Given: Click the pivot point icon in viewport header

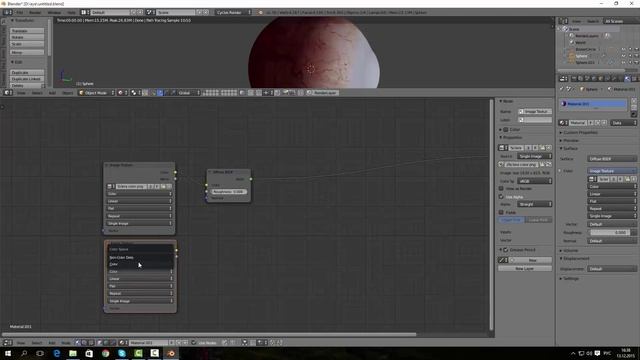Looking at the screenshot, I should (x=135, y=93).
